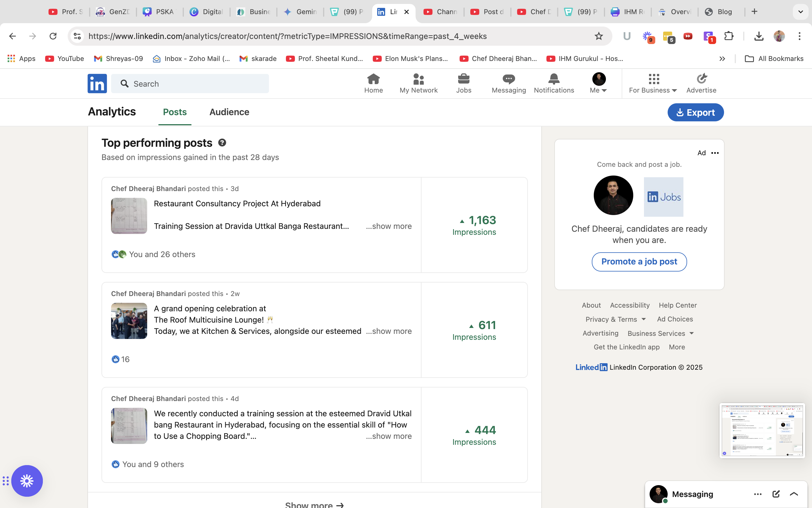The image size is (812, 508).
Task: Open the Advertise icon
Action: pyautogui.click(x=701, y=79)
